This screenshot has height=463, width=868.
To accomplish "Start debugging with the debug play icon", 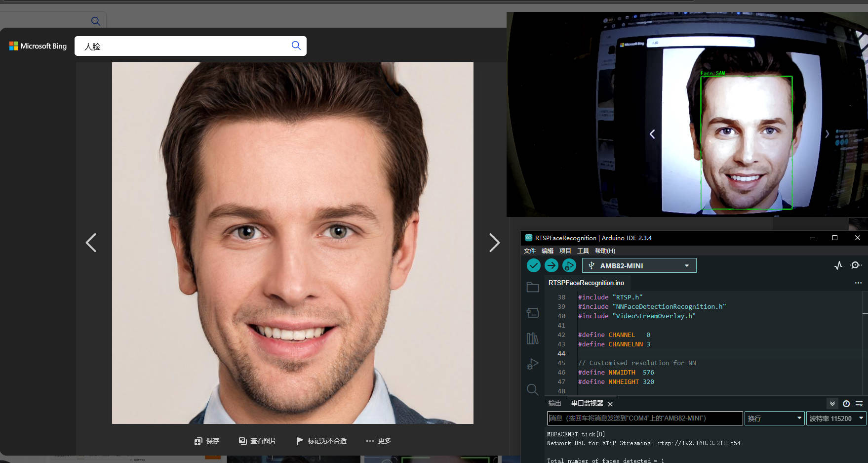I will point(569,266).
